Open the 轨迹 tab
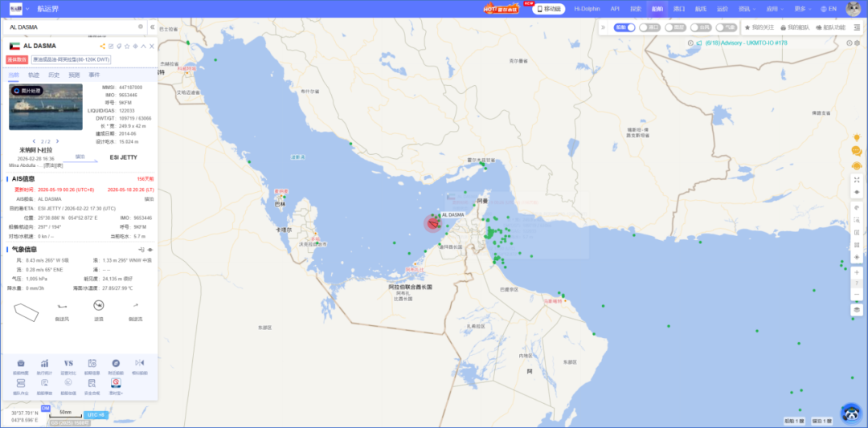Viewport: 868px width, 428px height. tap(34, 75)
